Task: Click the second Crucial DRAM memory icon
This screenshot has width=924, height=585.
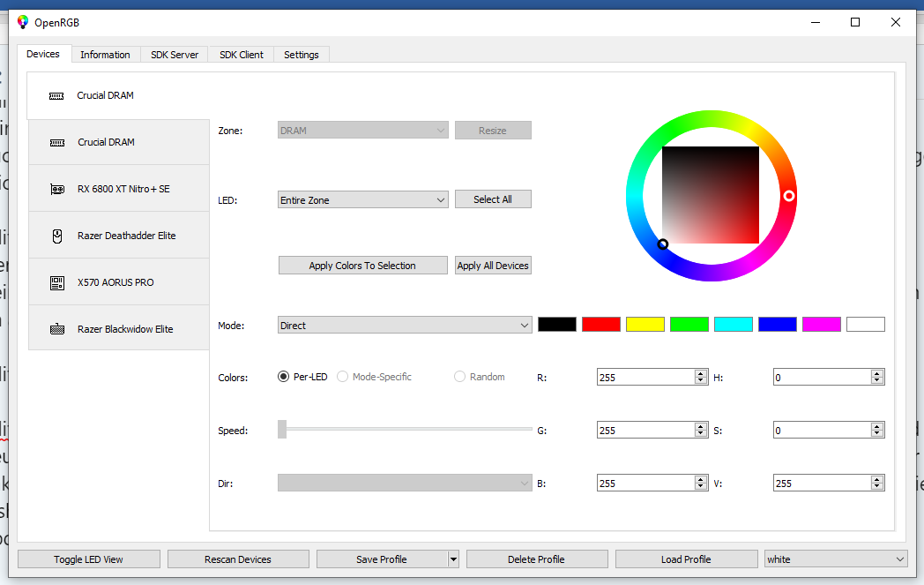Action: (x=57, y=143)
